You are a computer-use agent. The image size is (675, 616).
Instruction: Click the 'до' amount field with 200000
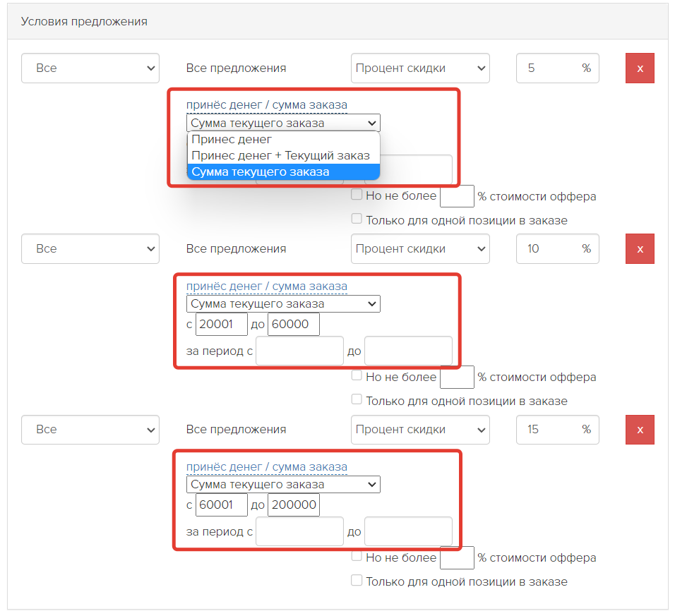tap(294, 505)
